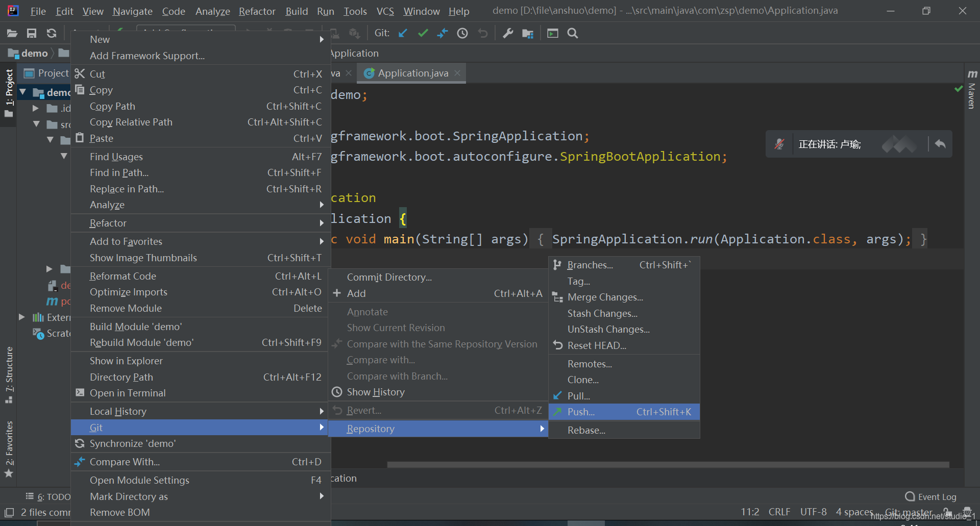Open the VCS menu in menu bar

point(385,11)
